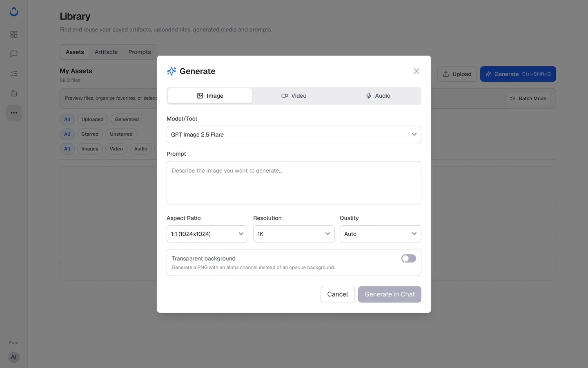
Task: Click the Generate in Chat button
Action: pyautogui.click(x=390, y=294)
